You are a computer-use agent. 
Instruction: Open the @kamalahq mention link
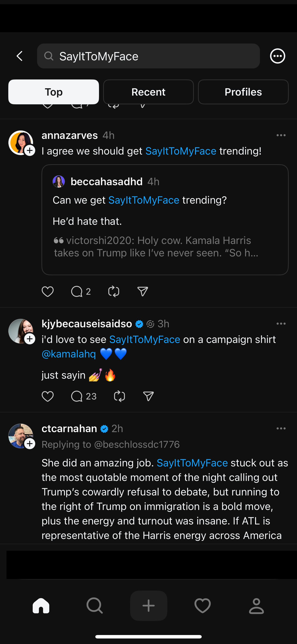[69, 354]
